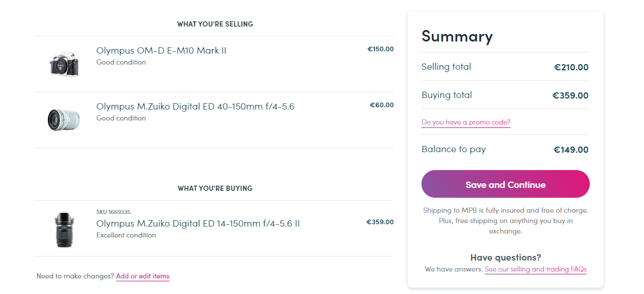The height and width of the screenshot is (294, 644).
Task: Click the Selling total amount €210.00
Action: pyautogui.click(x=571, y=67)
